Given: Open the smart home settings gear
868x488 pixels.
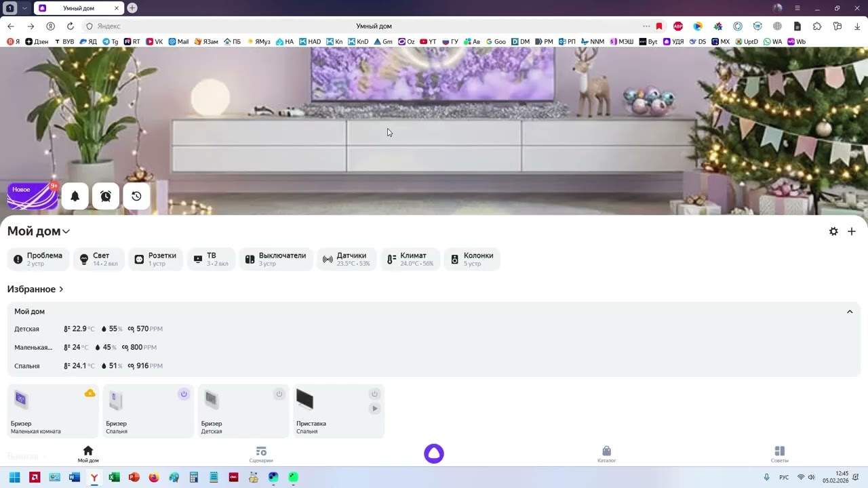Looking at the screenshot, I should pyautogui.click(x=833, y=231).
